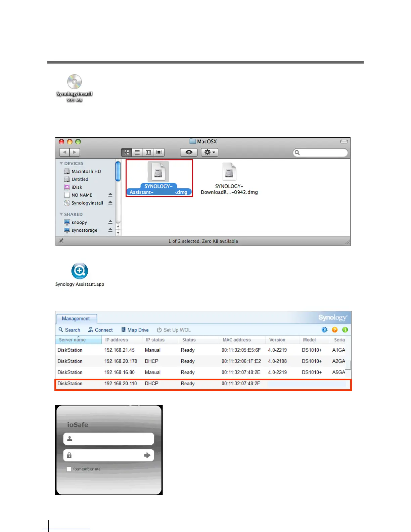Toggle the Finder toolbar pill button
This screenshot has height=532, width=411.
[x=344, y=142]
